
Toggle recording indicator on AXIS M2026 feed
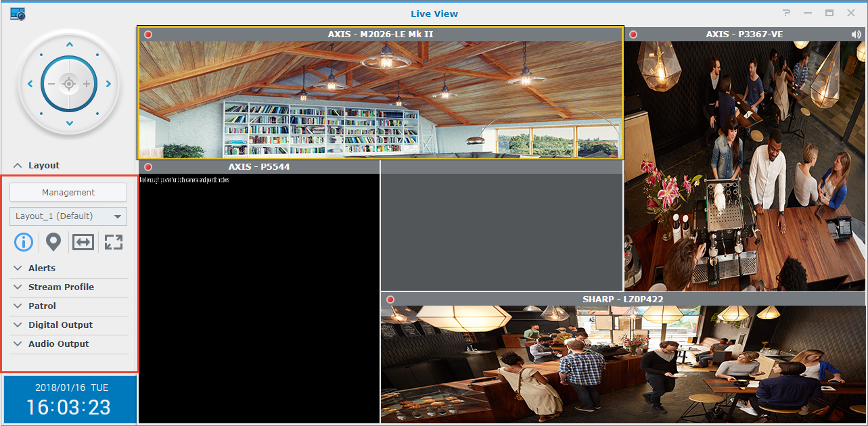point(147,34)
